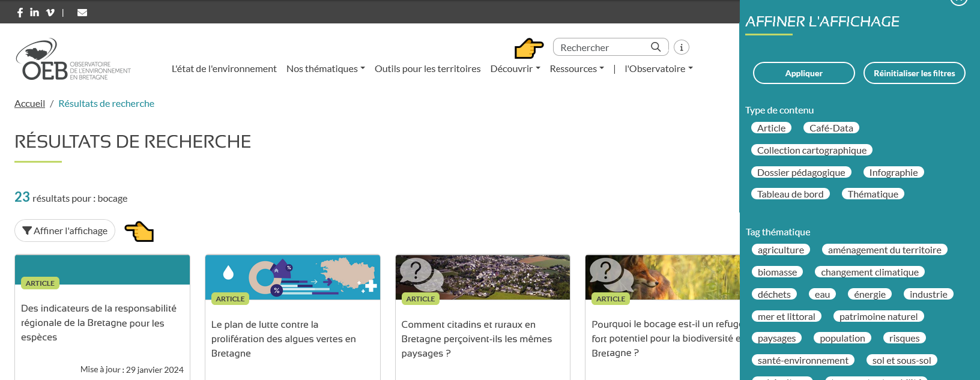The image size is (980, 380).
Task: Click the search info icon
Action: (682, 47)
